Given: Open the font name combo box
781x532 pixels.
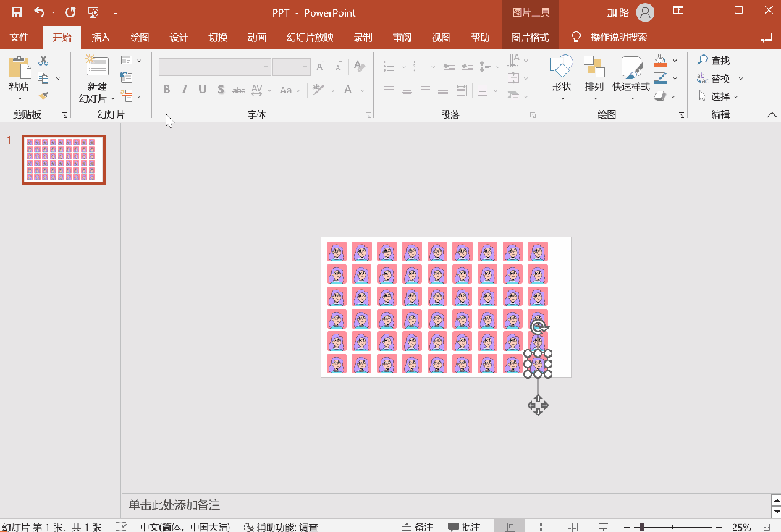Looking at the screenshot, I should tap(215, 67).
